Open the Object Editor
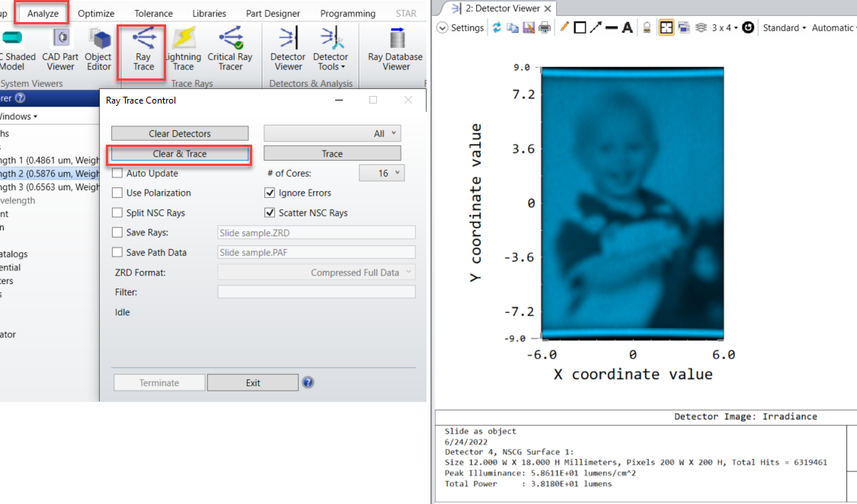This screenshot has width=857, height=504. [x=98, y=51]
